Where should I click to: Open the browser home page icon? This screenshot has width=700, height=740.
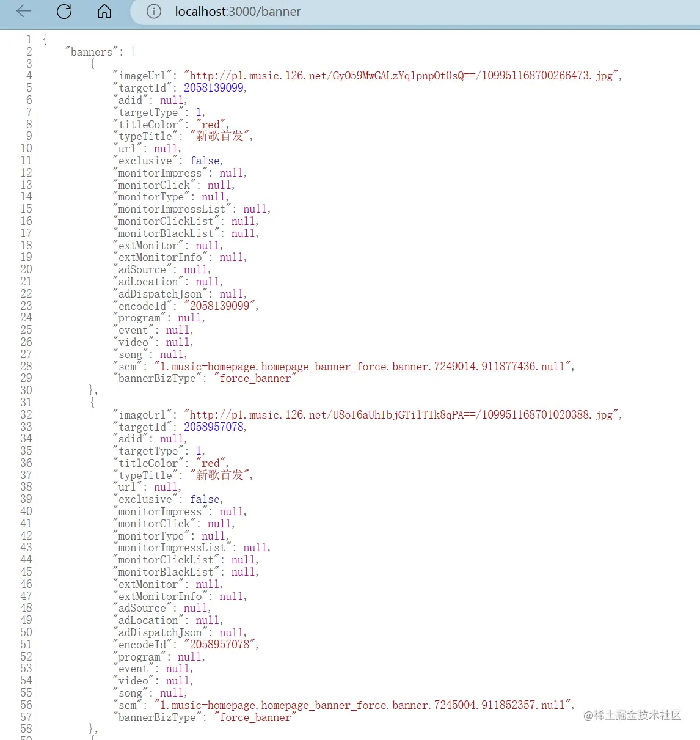[104, 11]
